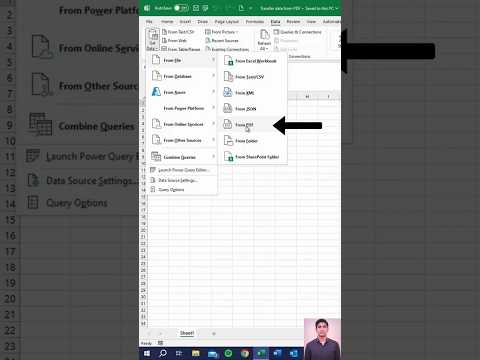
Task: Choose From JSON
Action: pyautogui.click(x=252, y=109)
